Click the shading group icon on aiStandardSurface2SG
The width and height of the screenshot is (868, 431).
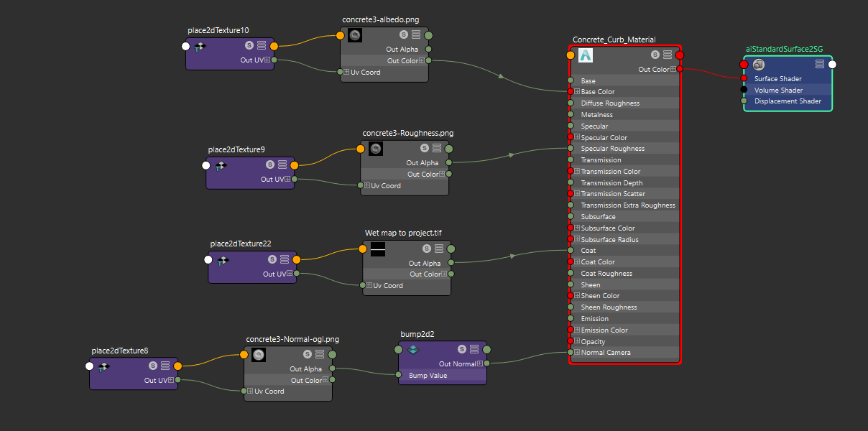tap(759, 64)
